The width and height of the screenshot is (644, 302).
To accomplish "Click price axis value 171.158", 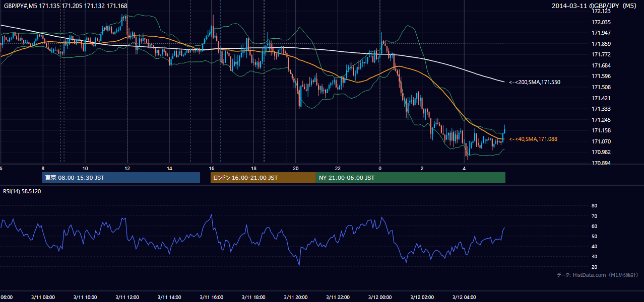I will [x=601, y=130].
